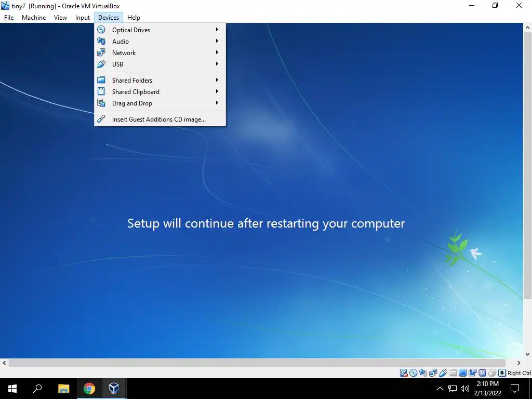The height and width of the screenshot is (399, 532).
Task: Open the Windows notification center icon
Action: tap(515, 389)
